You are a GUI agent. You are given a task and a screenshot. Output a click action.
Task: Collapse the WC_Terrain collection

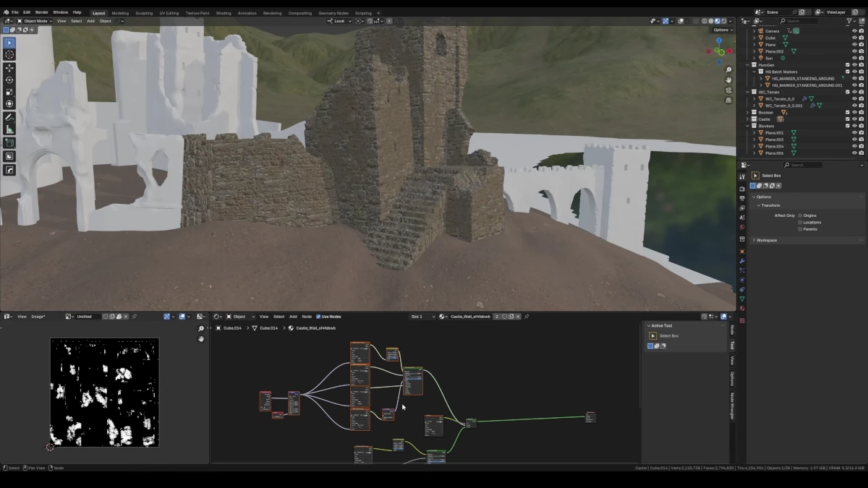pyautogui.click(x=749, y=92)
